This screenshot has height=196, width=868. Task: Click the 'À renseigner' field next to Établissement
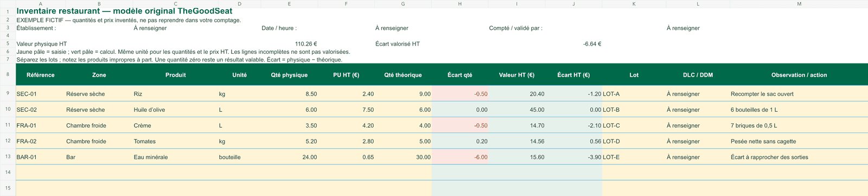click(150, 28)
